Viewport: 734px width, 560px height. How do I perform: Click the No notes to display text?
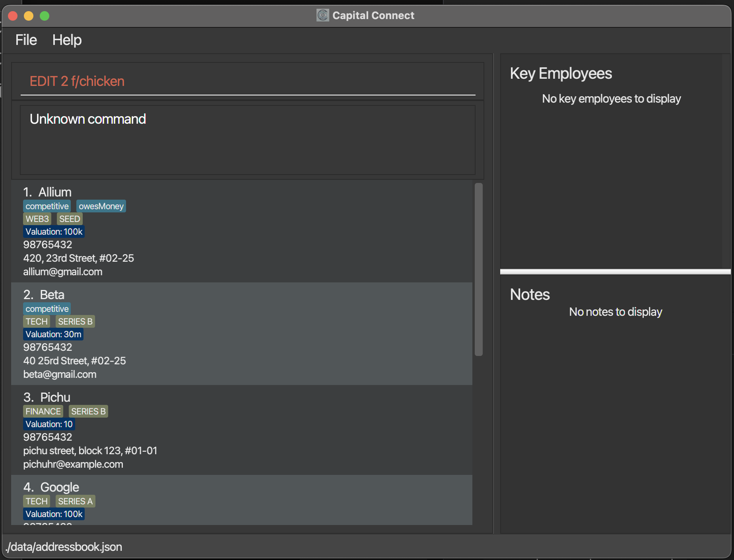tap(616, 312)
